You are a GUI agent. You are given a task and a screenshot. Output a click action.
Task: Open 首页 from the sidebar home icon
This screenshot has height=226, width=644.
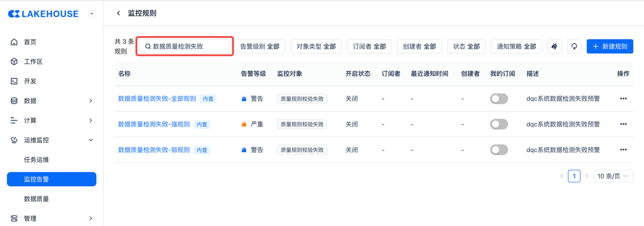[14, 42]
